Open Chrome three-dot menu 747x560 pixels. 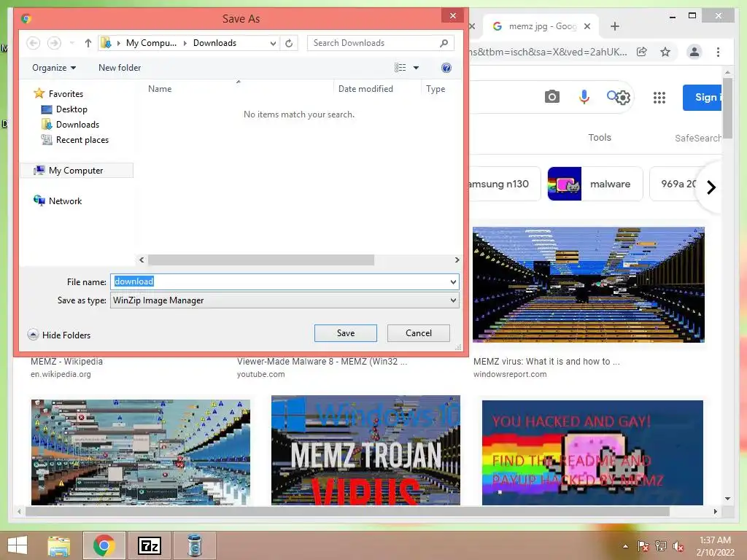pos(719,52)
